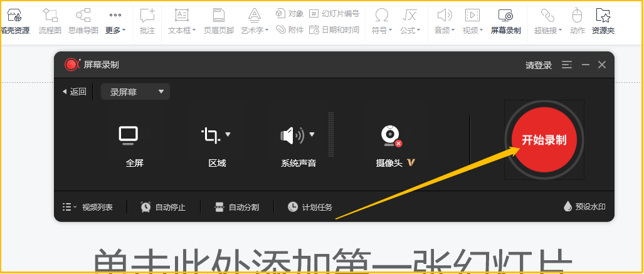Viewport: 644px width, 274px height.
Task: Open 自动停止 auto stop settings
Action: [163, 207]
